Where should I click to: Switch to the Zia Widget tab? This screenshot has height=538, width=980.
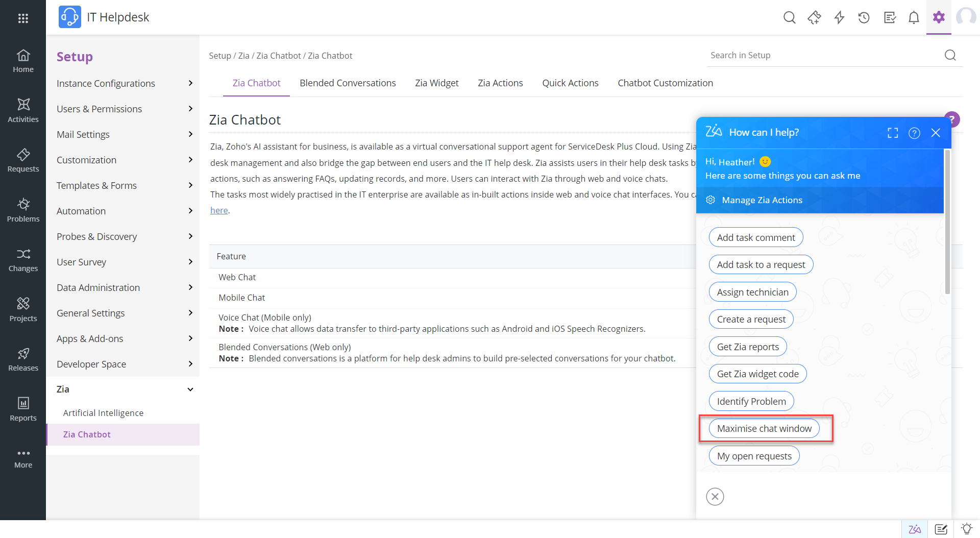pyautogui.click(x=436, y=83)
